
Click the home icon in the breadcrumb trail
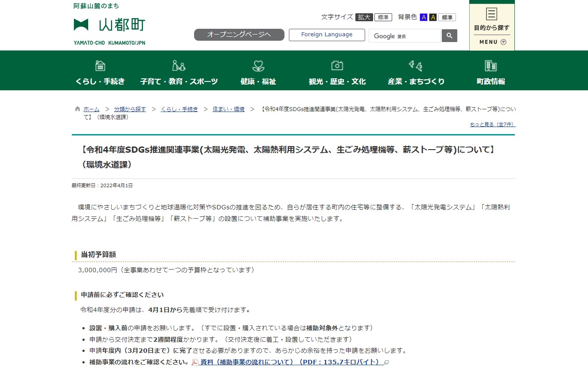coord(77,108)
